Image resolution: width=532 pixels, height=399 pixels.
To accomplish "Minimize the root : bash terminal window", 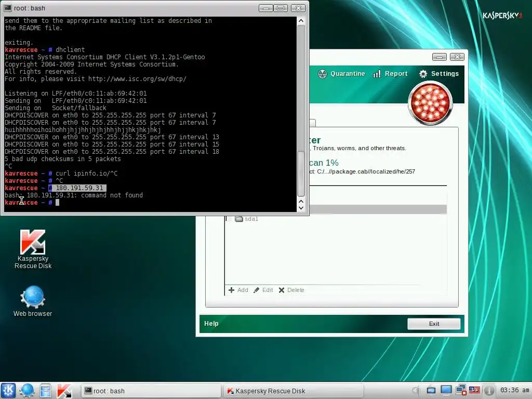I will tap(265, 8).
